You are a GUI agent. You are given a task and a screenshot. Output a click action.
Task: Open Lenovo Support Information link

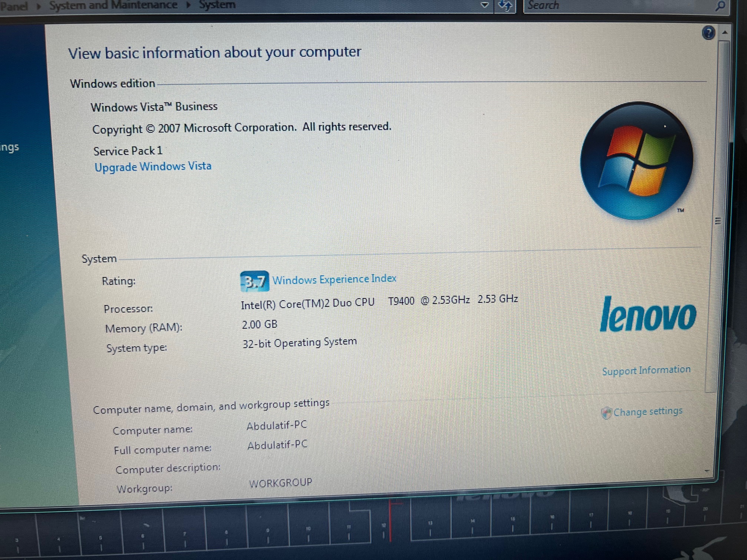646,370
